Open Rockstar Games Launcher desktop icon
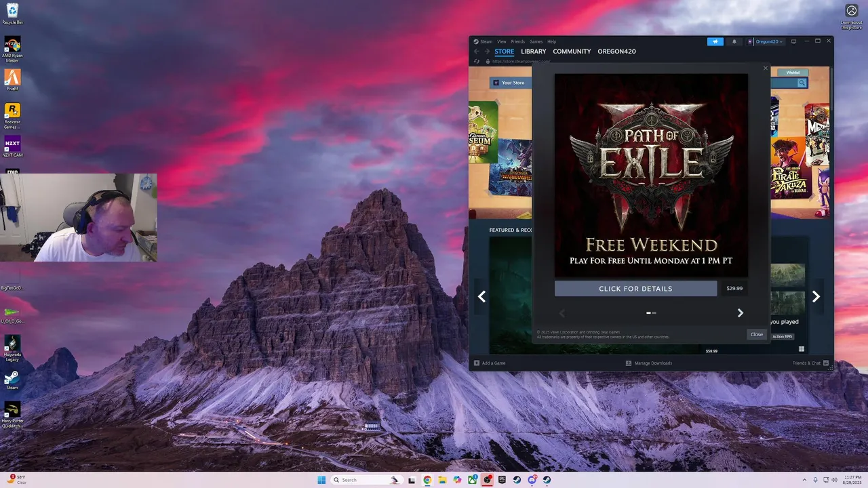 pyautogui.click(x=12, y=115)
